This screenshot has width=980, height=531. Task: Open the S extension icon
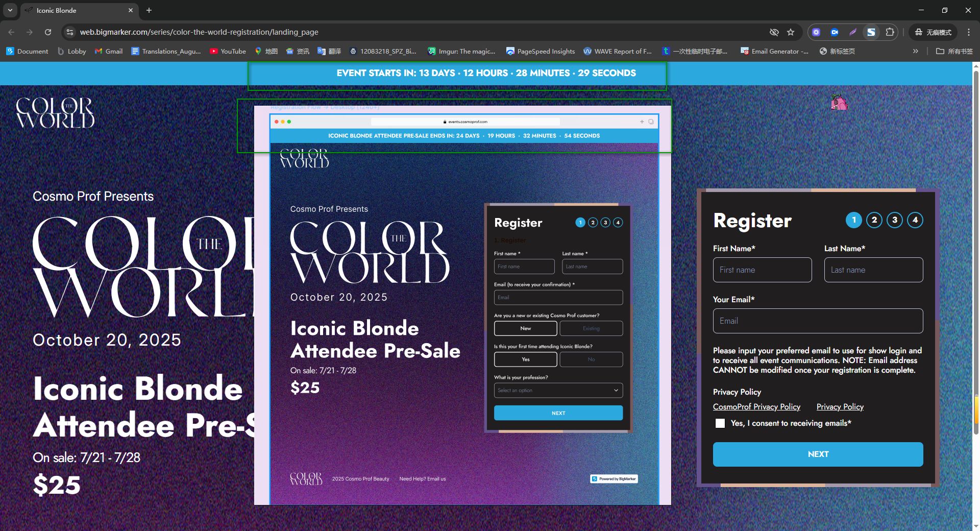(871, 32)
